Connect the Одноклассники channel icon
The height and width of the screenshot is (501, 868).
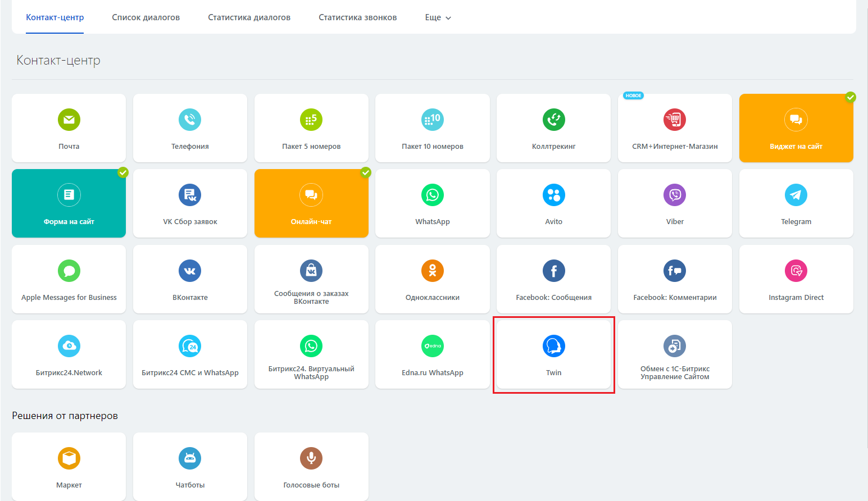pos(433,271)
